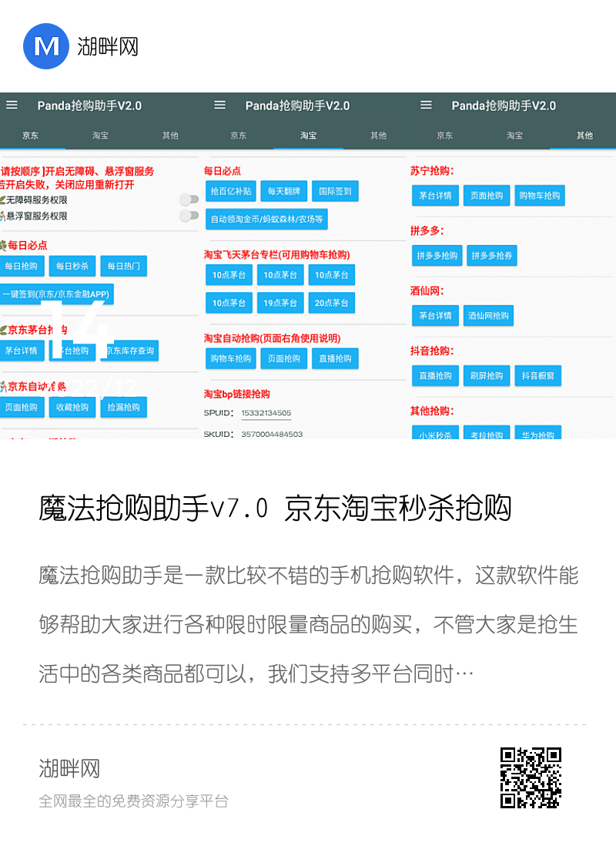The width and height of the screenshot is (616, 863).
Task: Click the QR code image
Action: [531, 777]
